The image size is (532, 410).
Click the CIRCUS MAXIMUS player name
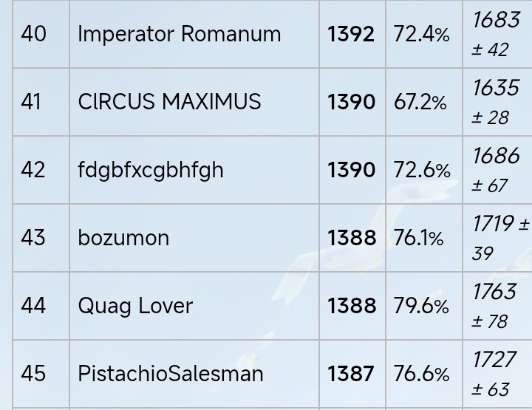pyautogui.click(x=169, y=102)
